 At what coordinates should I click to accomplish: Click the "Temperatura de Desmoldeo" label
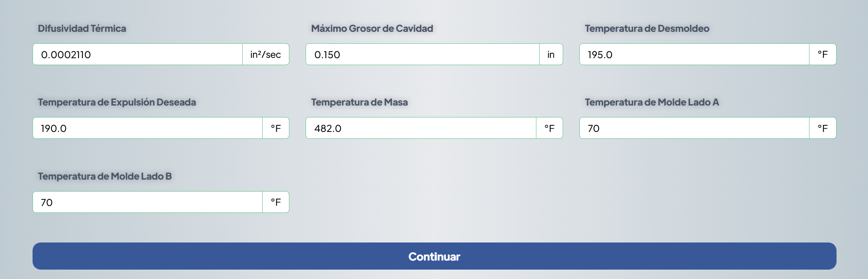[647, 29]
